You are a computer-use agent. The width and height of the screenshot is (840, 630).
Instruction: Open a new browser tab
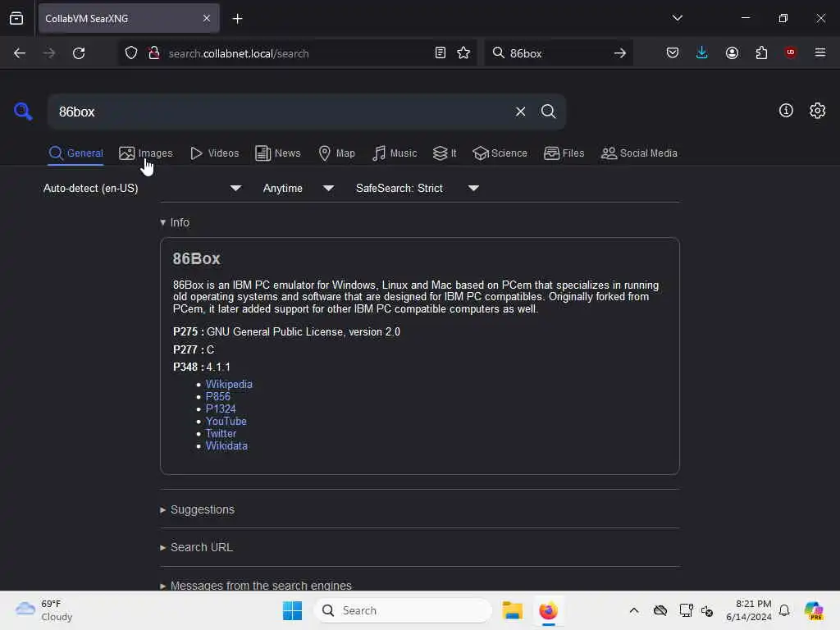pyautogui.click(x=237, y=19)
